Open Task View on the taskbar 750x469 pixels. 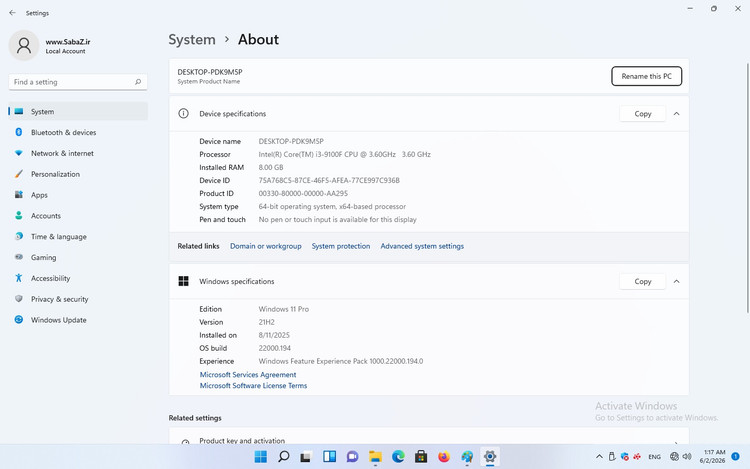click(306, 457)
